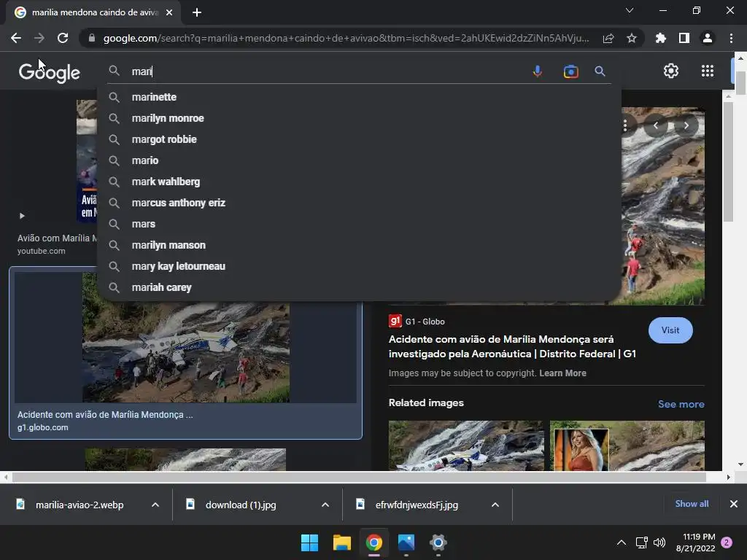Open related image with woman inset
This screenshot has width=747, height=560.
click(x=627, y=446)
